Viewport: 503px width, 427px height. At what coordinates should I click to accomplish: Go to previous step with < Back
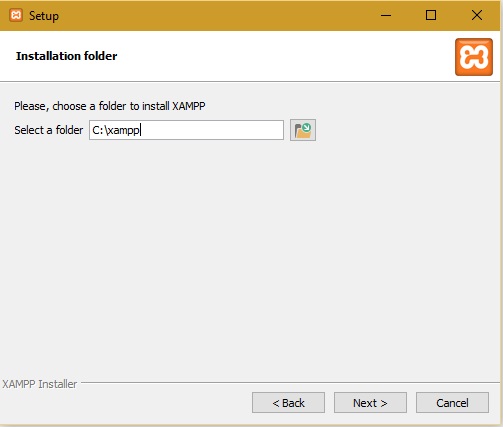pos(288,403)
